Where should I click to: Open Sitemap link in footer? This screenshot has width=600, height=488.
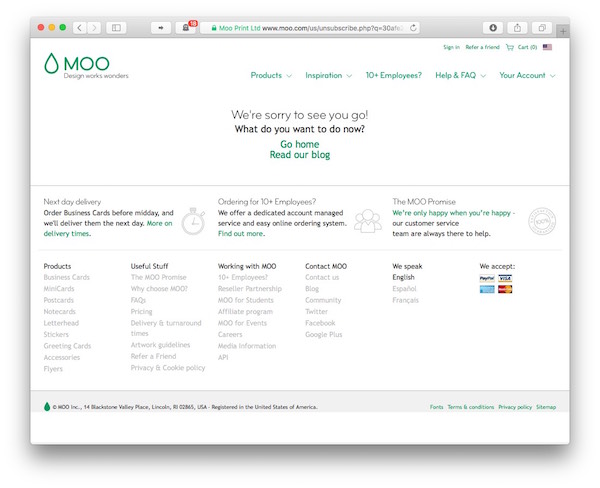[x=546, y=407]
